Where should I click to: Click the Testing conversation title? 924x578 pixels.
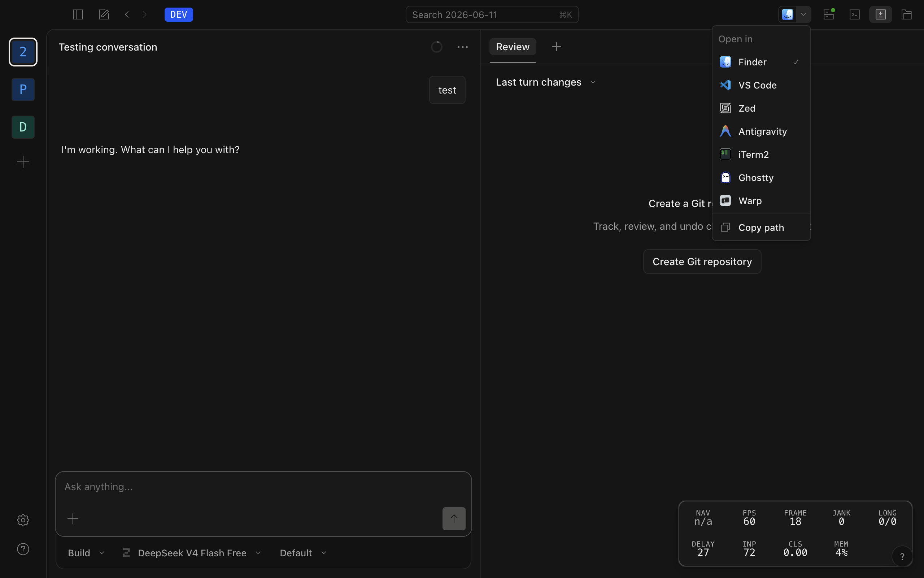(x=108, y=47)
